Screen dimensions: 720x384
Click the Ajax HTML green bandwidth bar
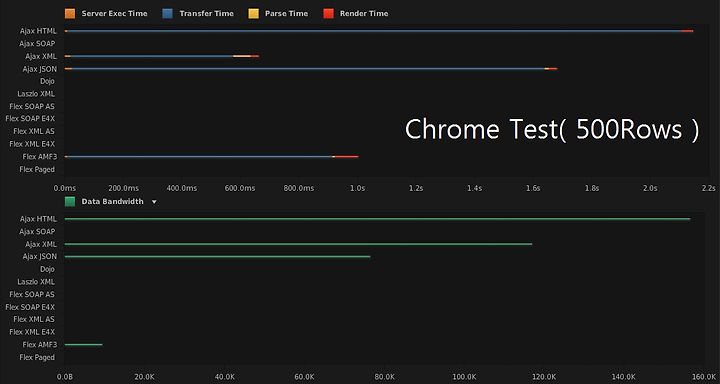pos(377,219)
